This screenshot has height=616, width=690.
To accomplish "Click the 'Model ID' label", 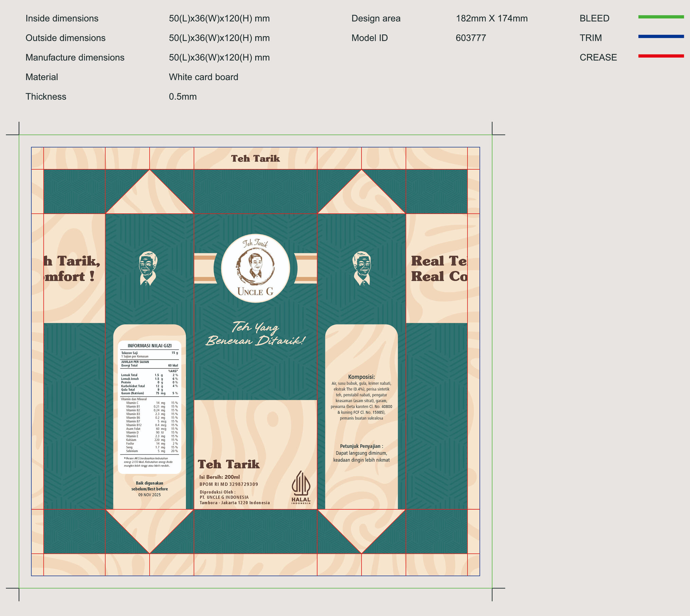I will click(369, 38).
